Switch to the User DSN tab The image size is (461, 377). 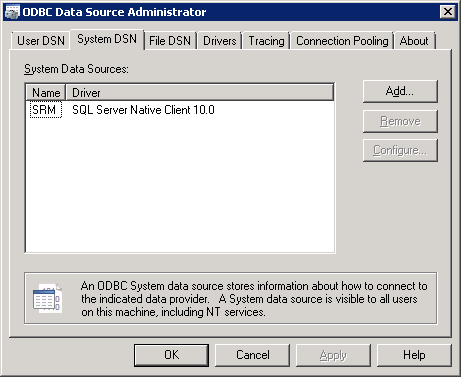pos(41,41)
